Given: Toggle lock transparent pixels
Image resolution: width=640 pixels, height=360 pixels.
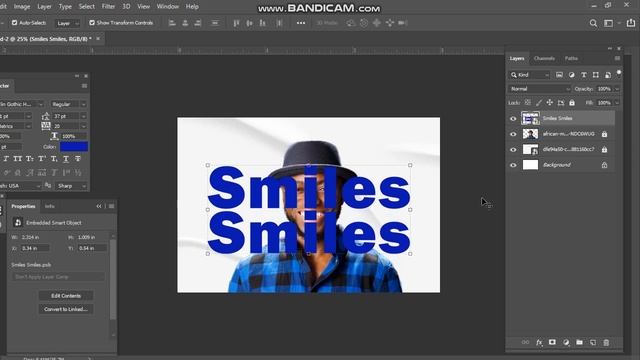Looking at the screenshot, I should pos(528,102).
